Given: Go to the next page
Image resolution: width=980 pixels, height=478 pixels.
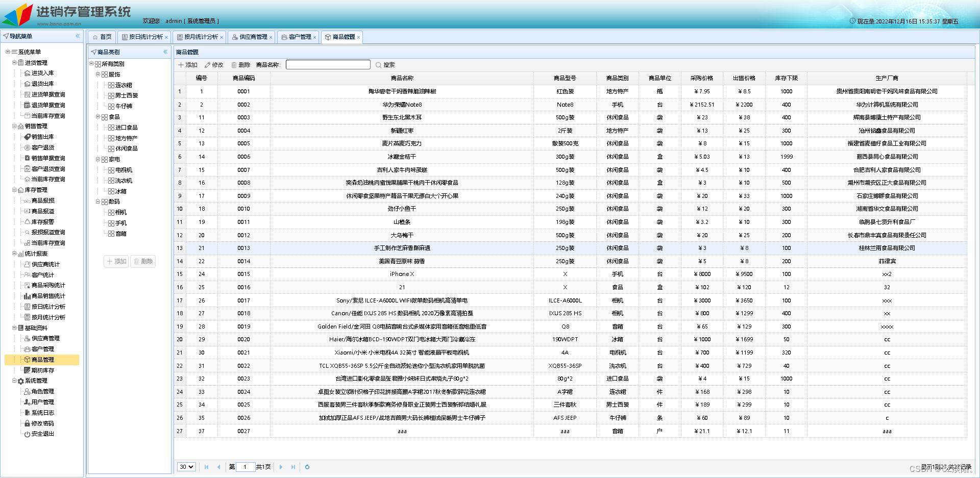Looking at the screenshot, I should pos(281,467).
